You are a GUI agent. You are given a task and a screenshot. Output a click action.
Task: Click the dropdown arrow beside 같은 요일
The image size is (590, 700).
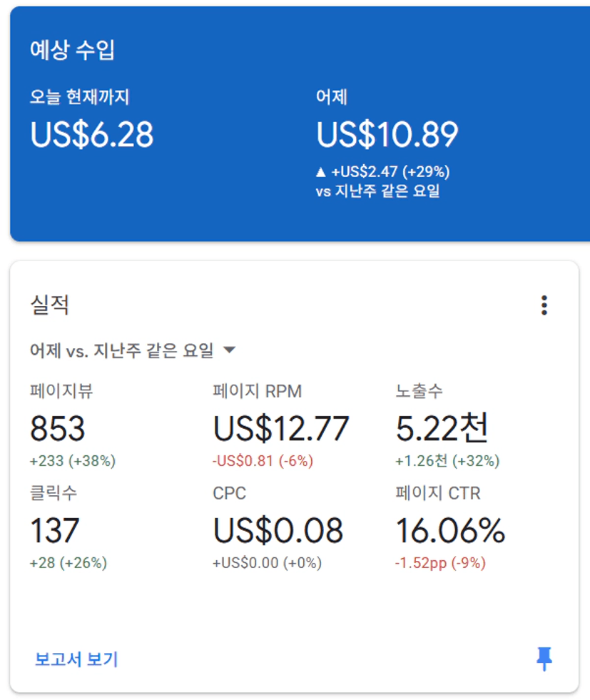click(230, 350)
